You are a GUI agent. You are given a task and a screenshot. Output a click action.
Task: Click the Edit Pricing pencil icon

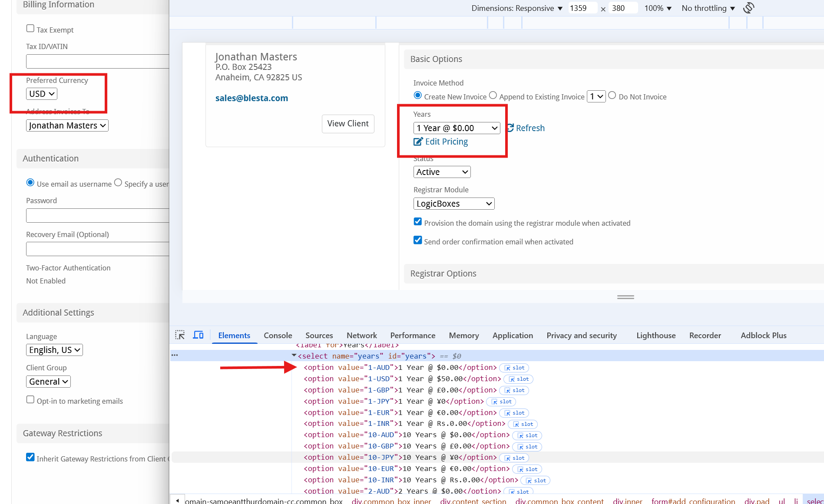coord(418,142)
